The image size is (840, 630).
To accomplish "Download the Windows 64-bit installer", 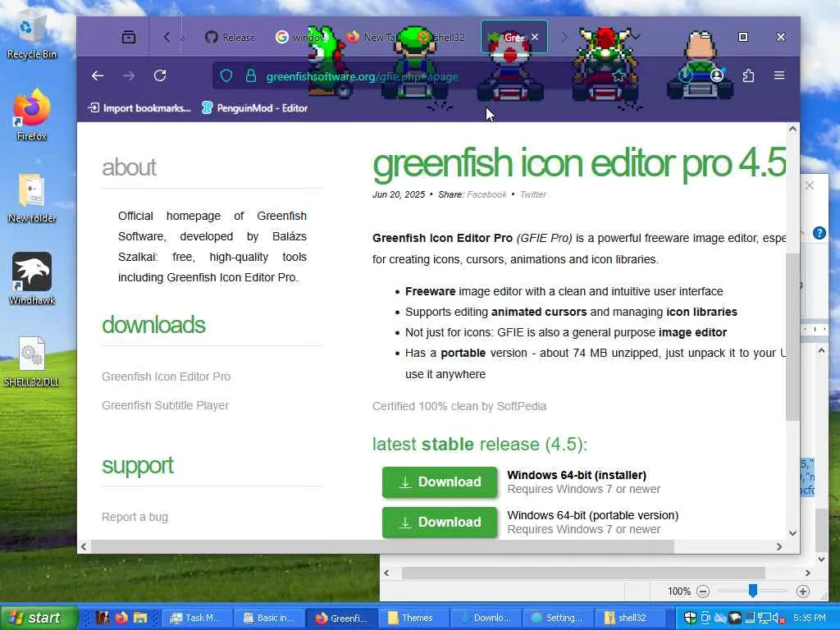I will [440, 482].
